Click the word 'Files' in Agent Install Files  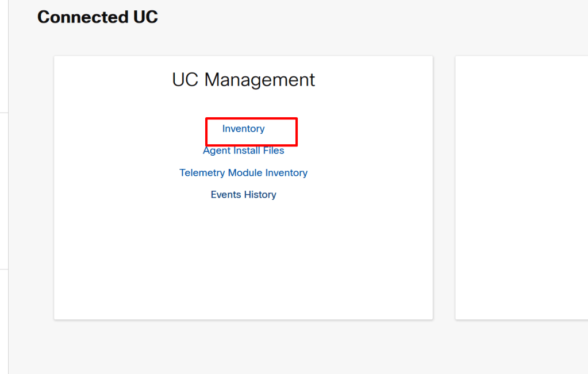273,151
